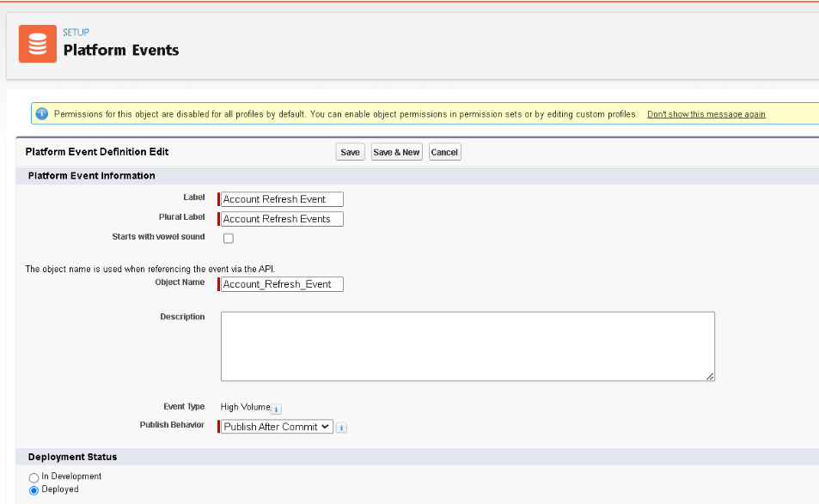Focus the Label field with Account Refresh Event

coord(282,199)
